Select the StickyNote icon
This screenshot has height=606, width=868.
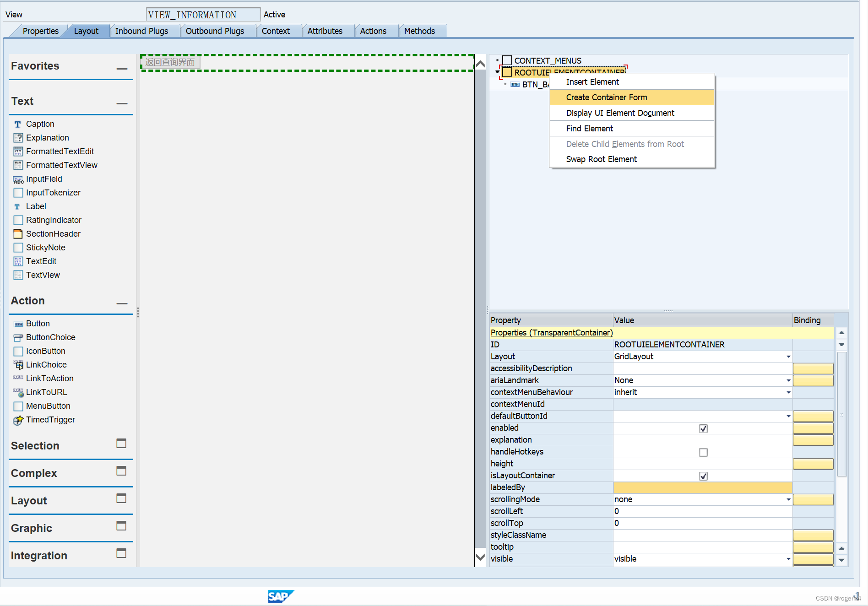[x=18, y=248]
